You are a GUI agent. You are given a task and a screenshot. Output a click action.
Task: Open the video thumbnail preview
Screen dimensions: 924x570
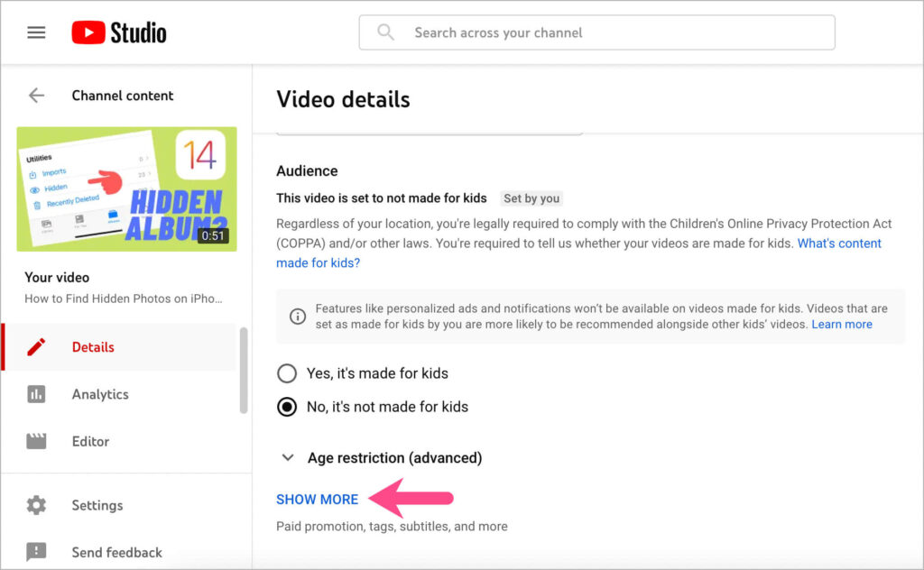(x=126, y=189)
